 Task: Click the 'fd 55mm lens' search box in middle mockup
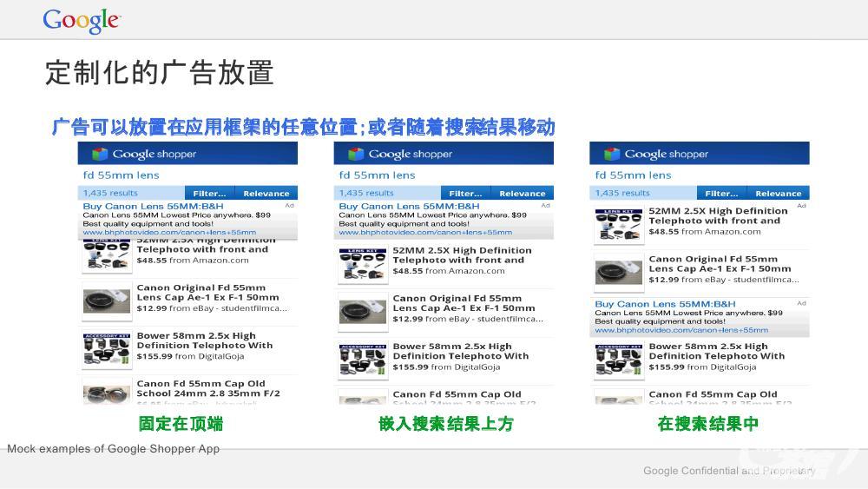[x=378, y=175]
